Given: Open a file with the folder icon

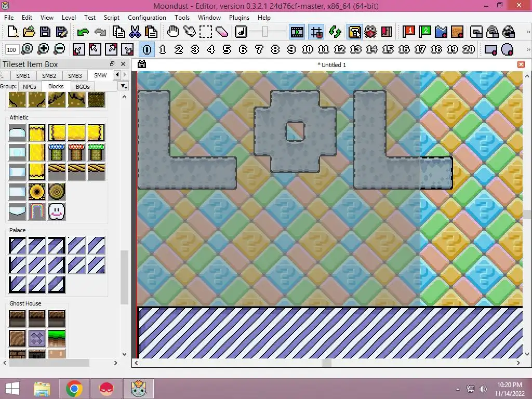Looking at the screenshot, I should pyautogui.click(x=29, y=32).
